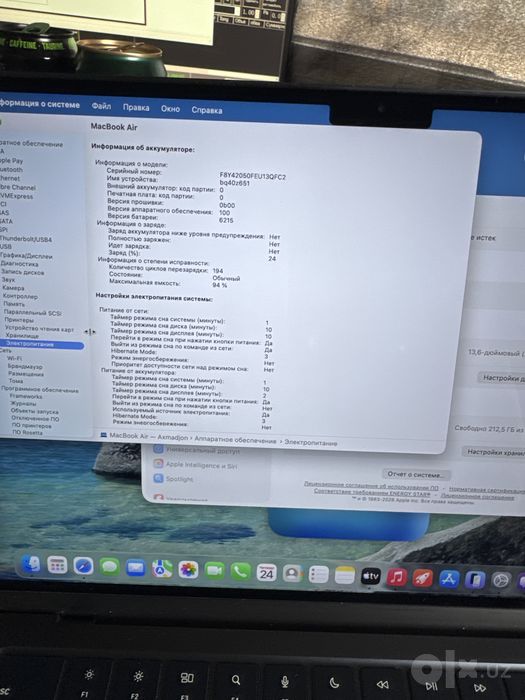This screenshot has height=700, width=525.
Task: Open the Правка menu
Action: tap(136, 108)
